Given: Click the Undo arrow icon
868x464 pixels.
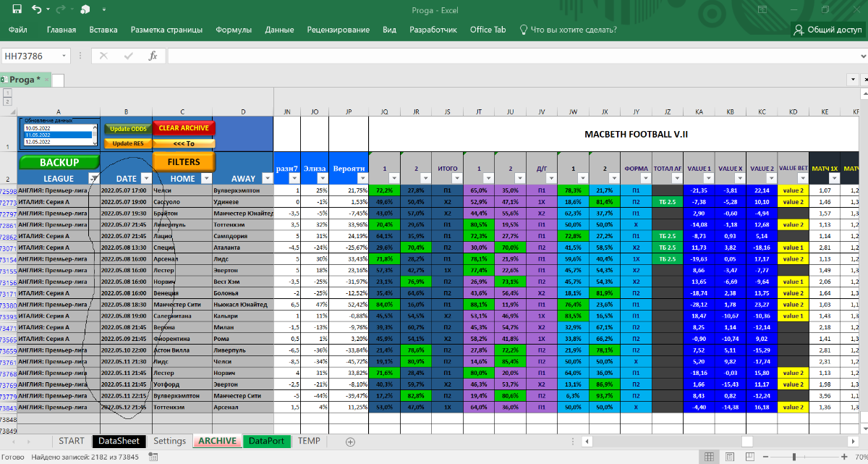Looking at the screenshot, I should (x=37, y=9).
